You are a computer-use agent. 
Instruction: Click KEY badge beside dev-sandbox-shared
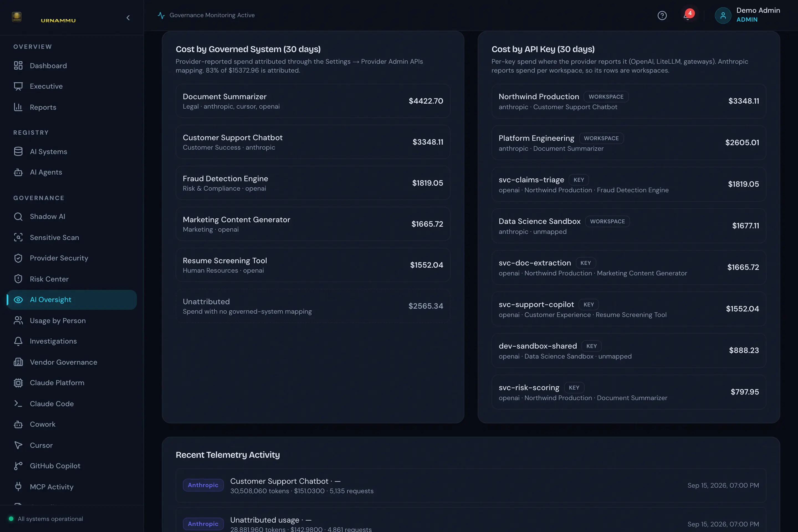(591, 346)
